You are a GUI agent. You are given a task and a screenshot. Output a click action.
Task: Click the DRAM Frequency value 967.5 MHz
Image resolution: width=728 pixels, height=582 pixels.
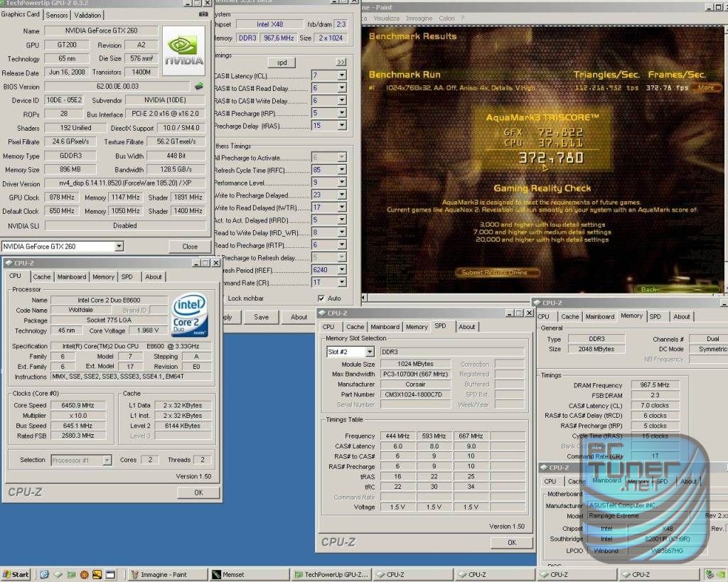point(655,384)
